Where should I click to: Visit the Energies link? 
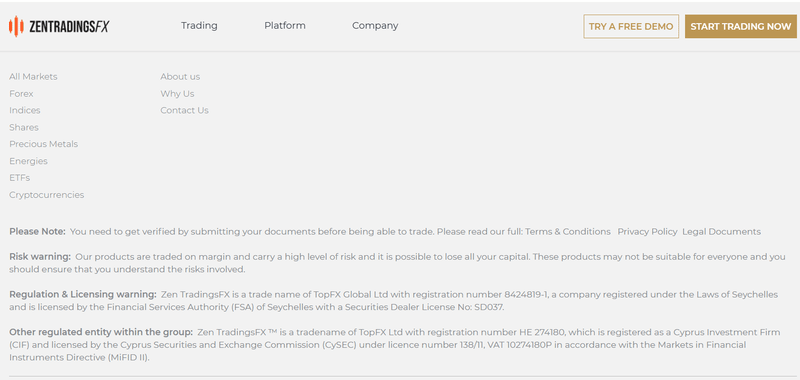click(28, 161)
